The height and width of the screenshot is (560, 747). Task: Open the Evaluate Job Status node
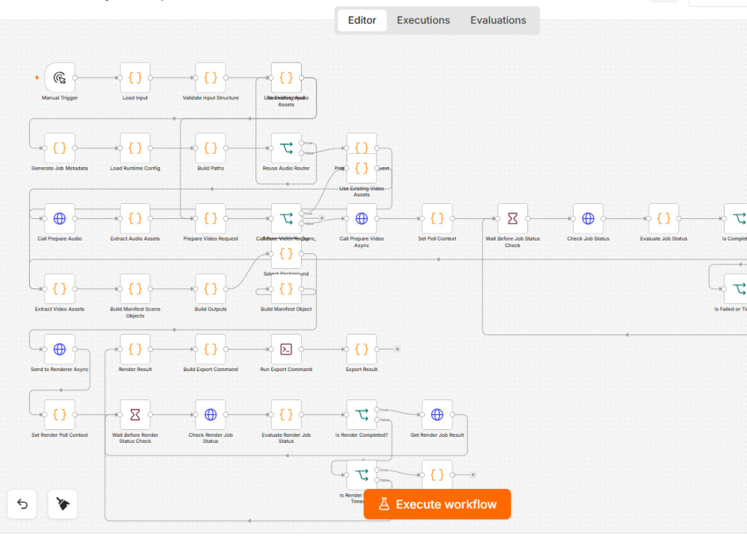[663, 219]
